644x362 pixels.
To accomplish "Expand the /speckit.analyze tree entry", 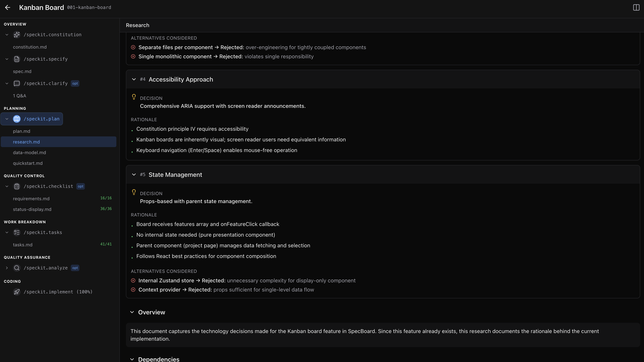I will click(7, 268).
